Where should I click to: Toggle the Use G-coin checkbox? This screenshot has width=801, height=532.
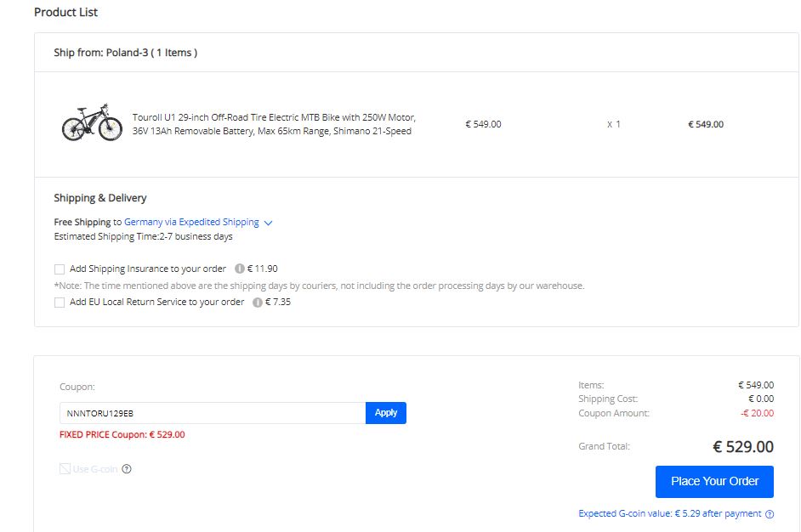click(x=65, y=469)
